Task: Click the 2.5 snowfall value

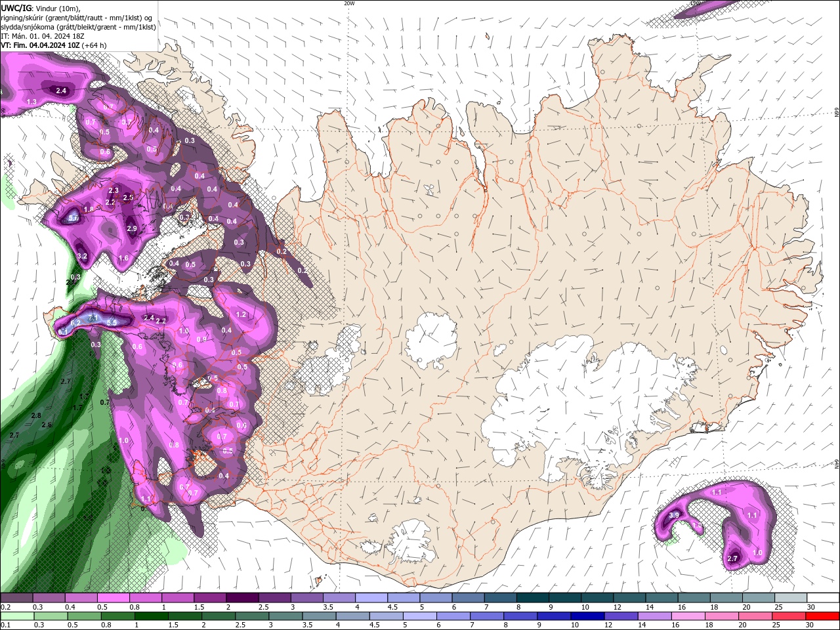Action: [x=129, y=197]
